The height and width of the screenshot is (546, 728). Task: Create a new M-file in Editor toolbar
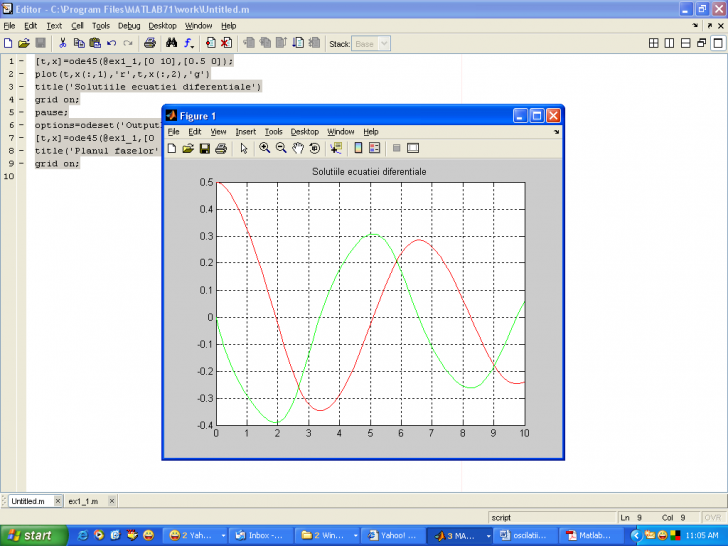(x=8, y=44)
